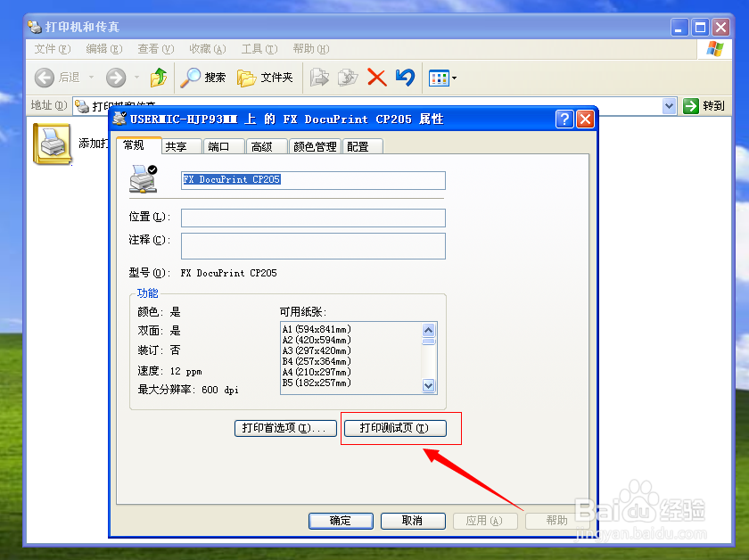Open the 查看 menu

(x=156, y=49)
